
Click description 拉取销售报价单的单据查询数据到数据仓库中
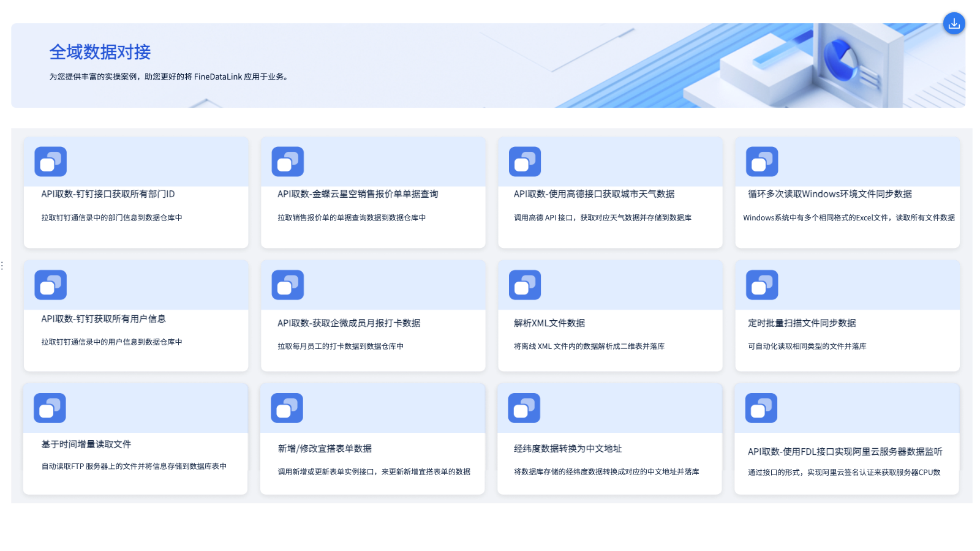pos(352,218)
